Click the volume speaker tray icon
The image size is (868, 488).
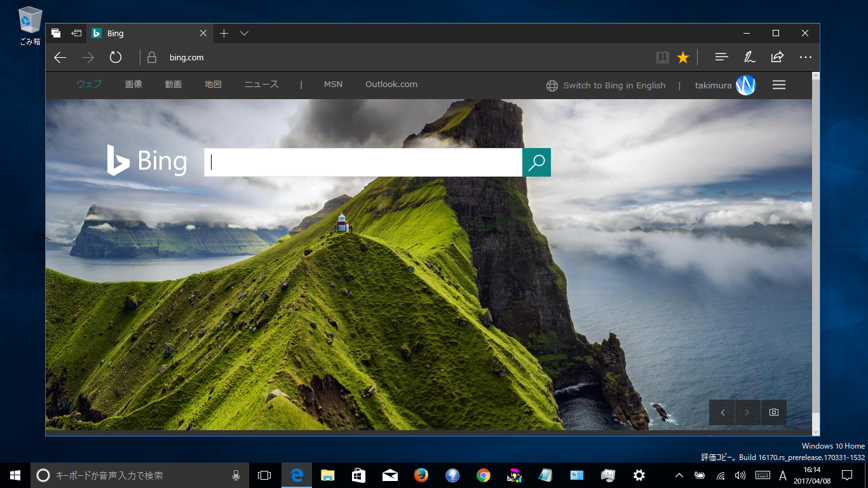click(x=740, y=475)
